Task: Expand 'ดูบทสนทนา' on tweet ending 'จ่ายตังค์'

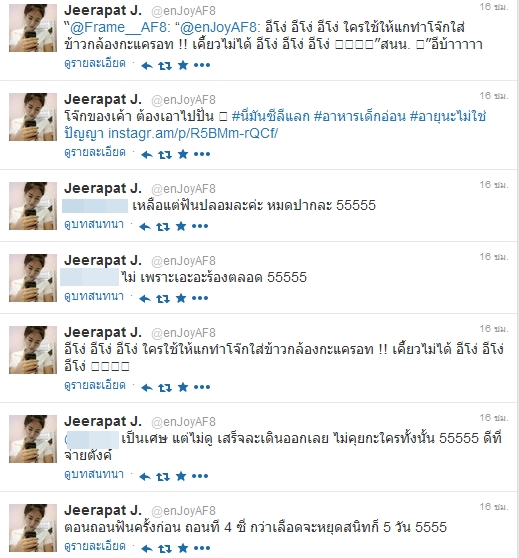Action: [94, 474]
